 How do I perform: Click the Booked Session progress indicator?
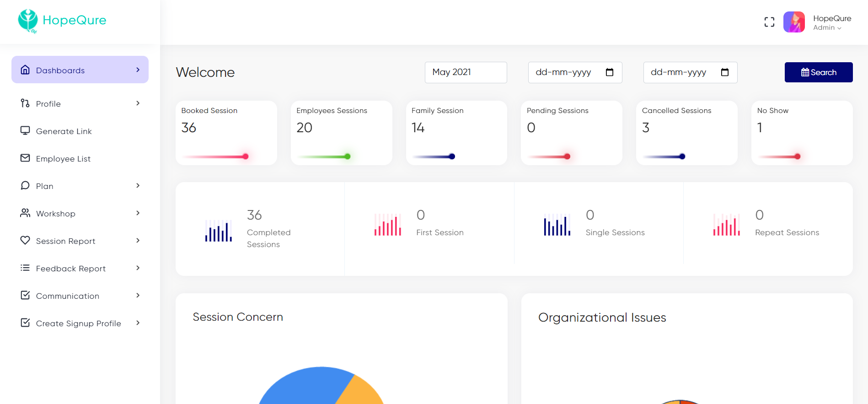(215, 156)
